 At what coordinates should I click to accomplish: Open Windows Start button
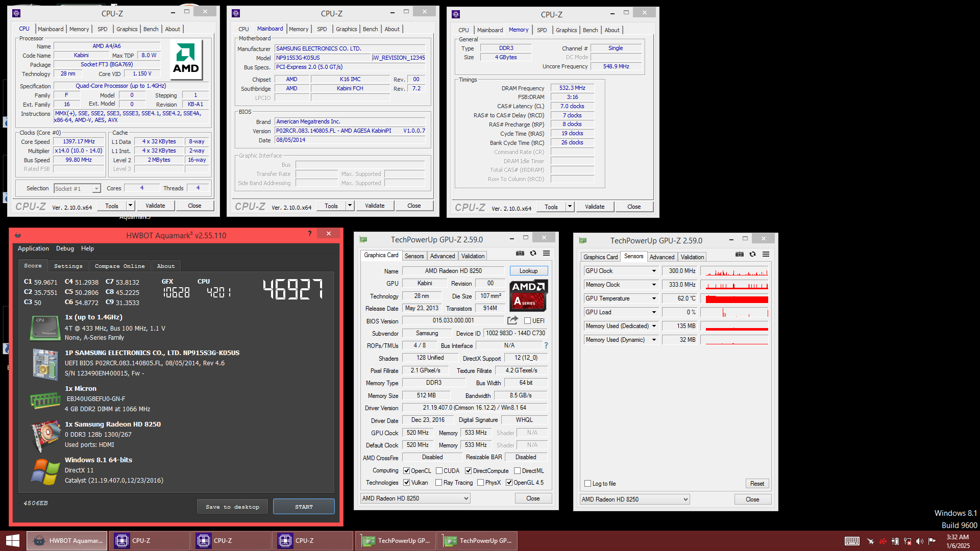(12, 541)
